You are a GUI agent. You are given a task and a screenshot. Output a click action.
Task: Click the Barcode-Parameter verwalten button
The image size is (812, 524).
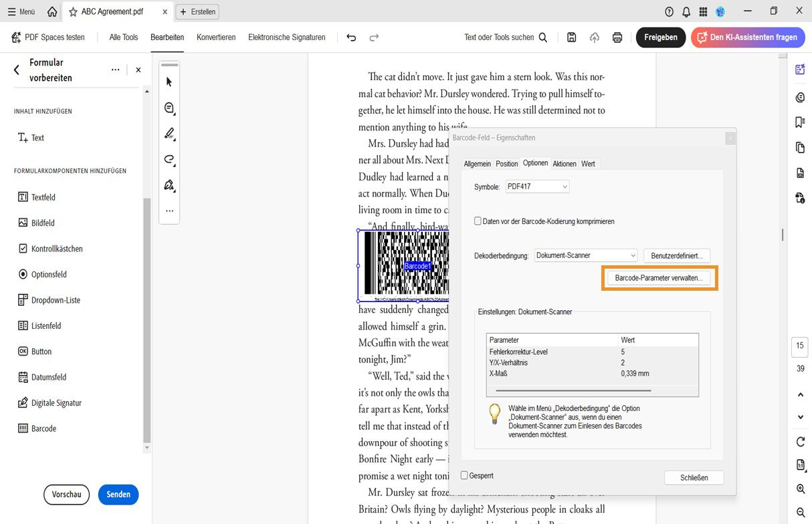coord(659,277)
